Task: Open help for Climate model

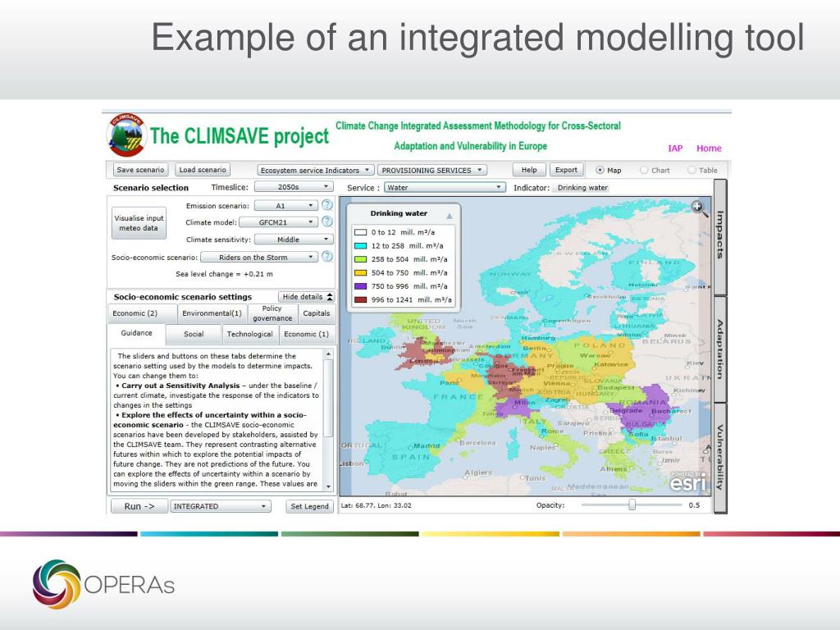Action: click(x=326, y=221)
